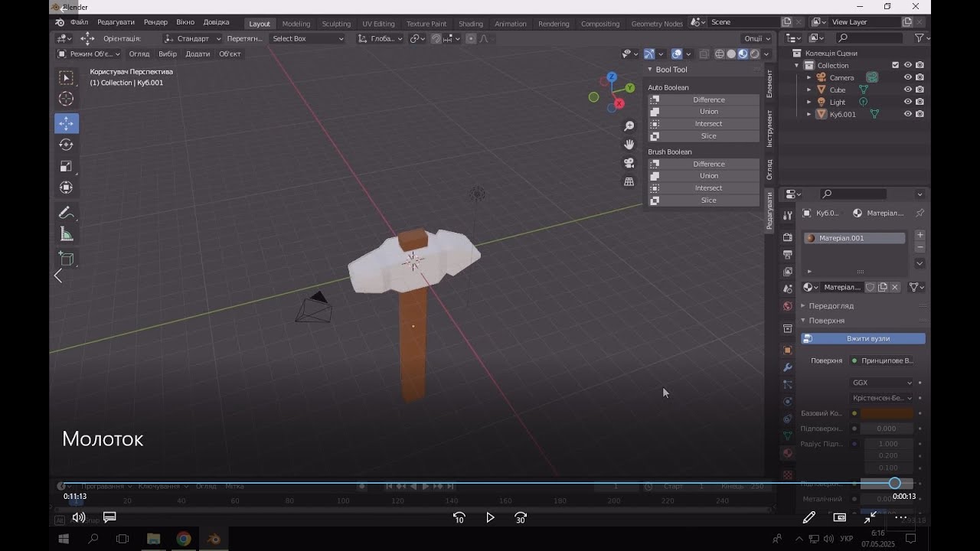Duplicate the material with the new copy icon

882,287
